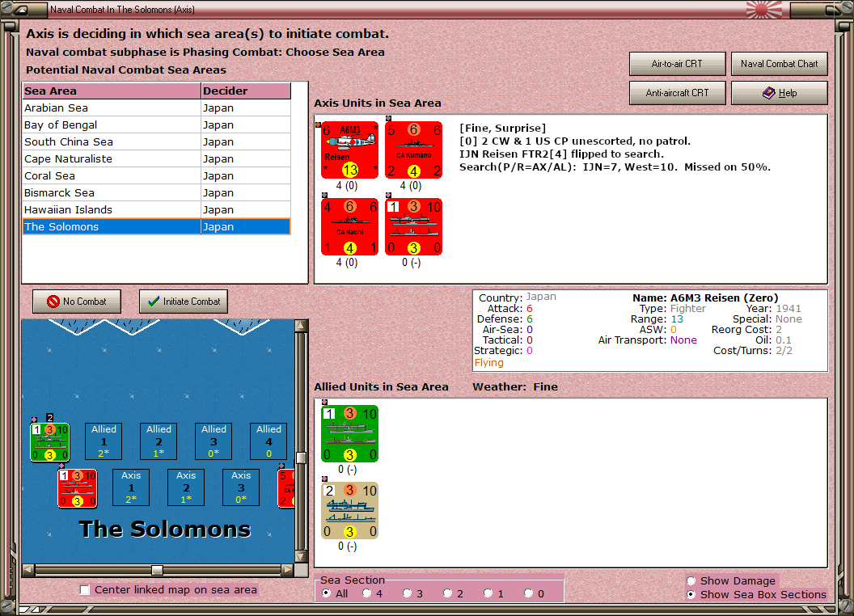Screen dimensions: 854x616
Task: Click Axis section 1 box on map
Action: 131,487
